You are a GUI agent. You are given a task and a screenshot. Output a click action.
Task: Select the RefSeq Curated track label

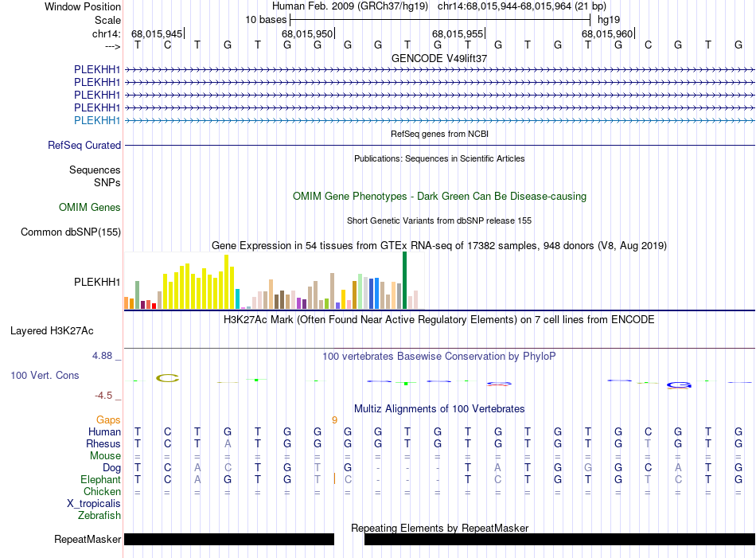tap(84, 146)
